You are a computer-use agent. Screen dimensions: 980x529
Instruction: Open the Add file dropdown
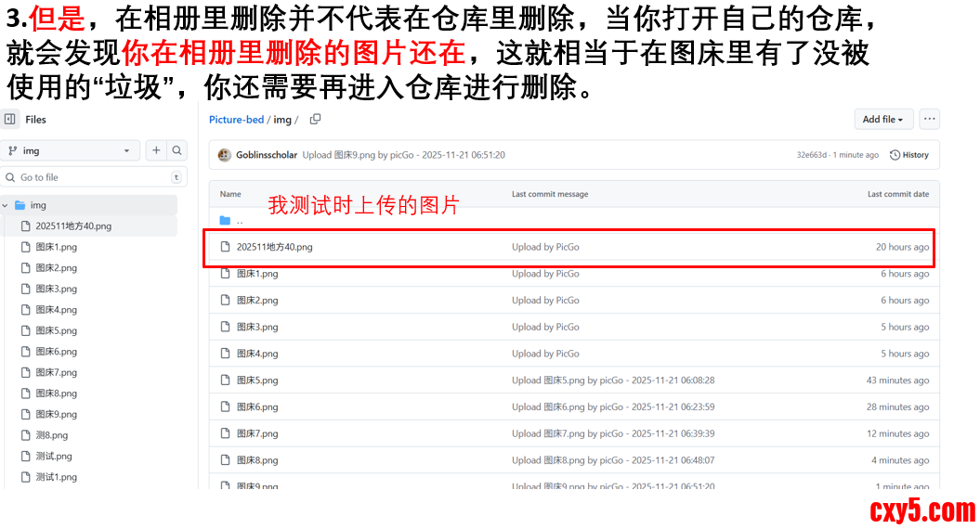(883, 120)
